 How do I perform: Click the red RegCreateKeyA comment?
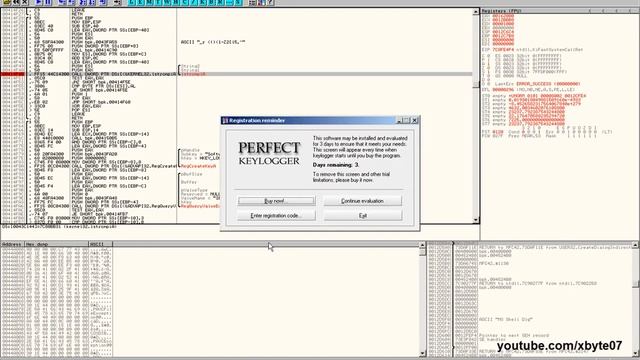198,166
